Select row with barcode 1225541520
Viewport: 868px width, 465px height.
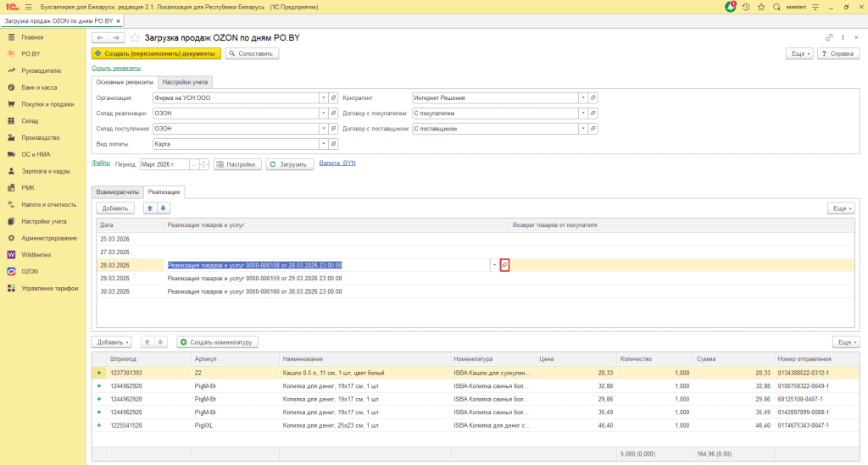point(476,425)
